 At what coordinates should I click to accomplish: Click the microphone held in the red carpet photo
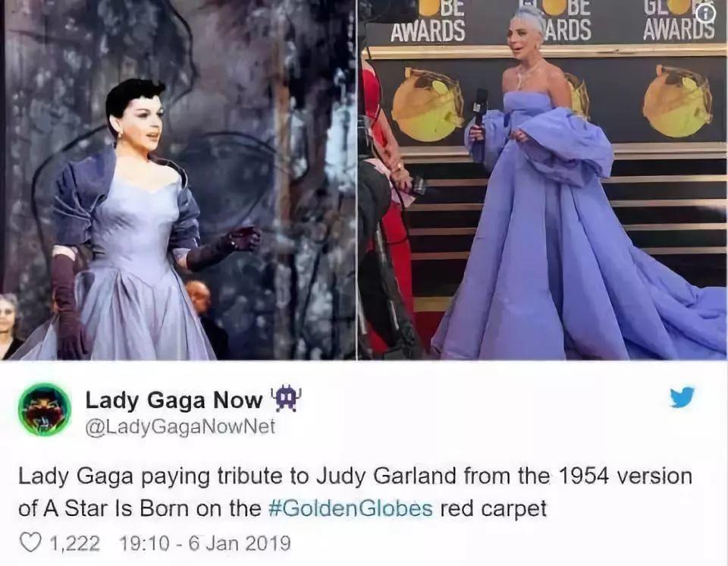(480, 108)
